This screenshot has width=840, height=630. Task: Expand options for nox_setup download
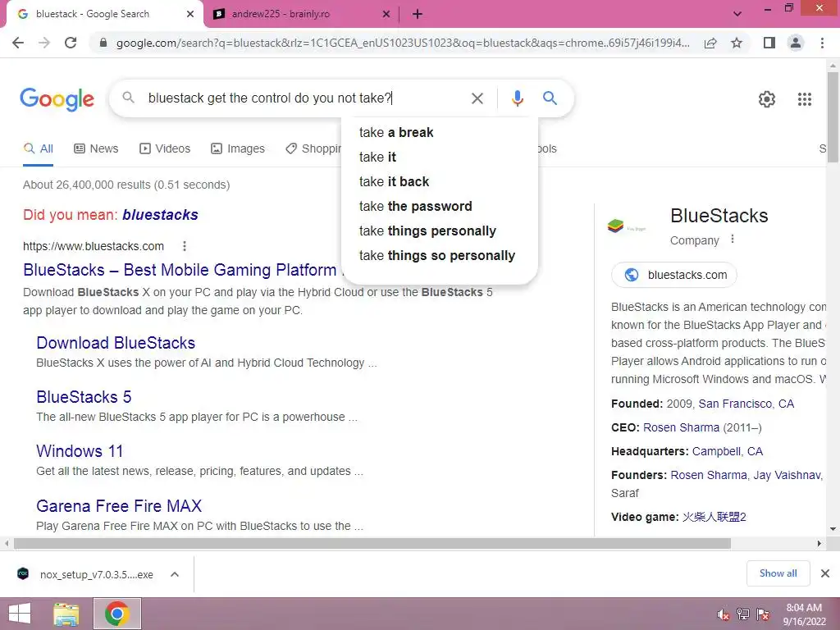(175, 574)
